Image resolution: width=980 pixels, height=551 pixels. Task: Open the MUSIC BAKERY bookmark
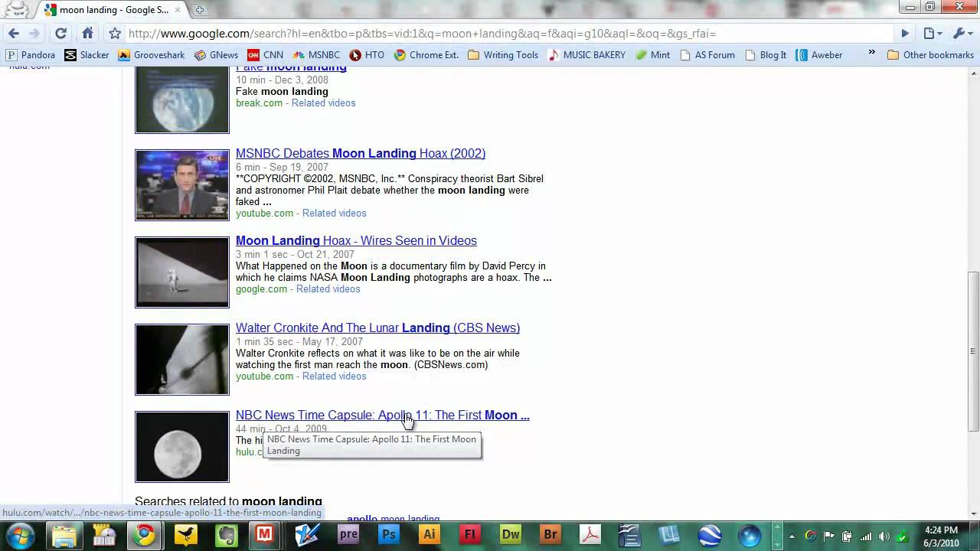(x=586, y=55)
